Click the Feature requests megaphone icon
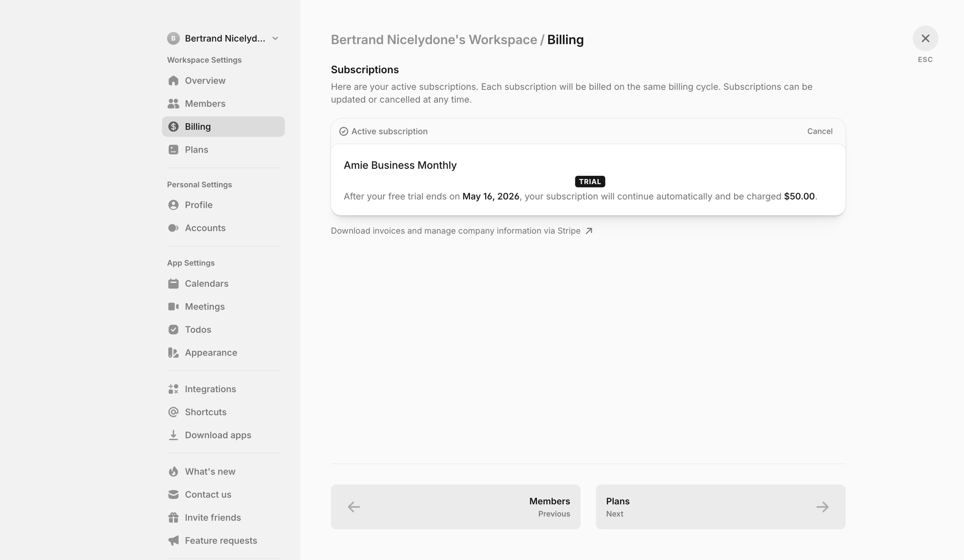Viewport: 964px width, 560px height. click(x=173, y=540)
